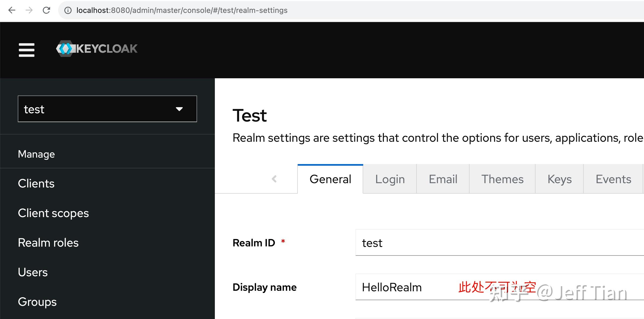Click the Realm ID label
Viewport: 644px width, 319px height.
[x=254, y=243]
